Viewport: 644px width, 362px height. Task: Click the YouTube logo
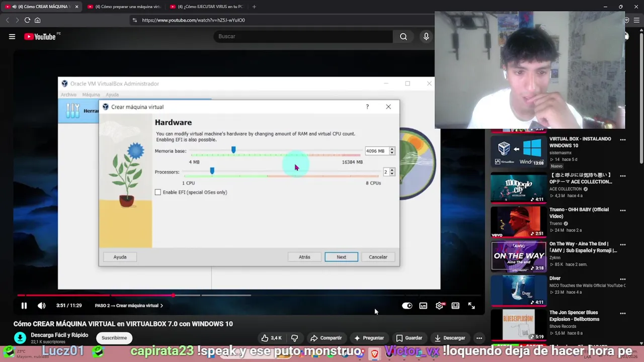tap(40, 36)
